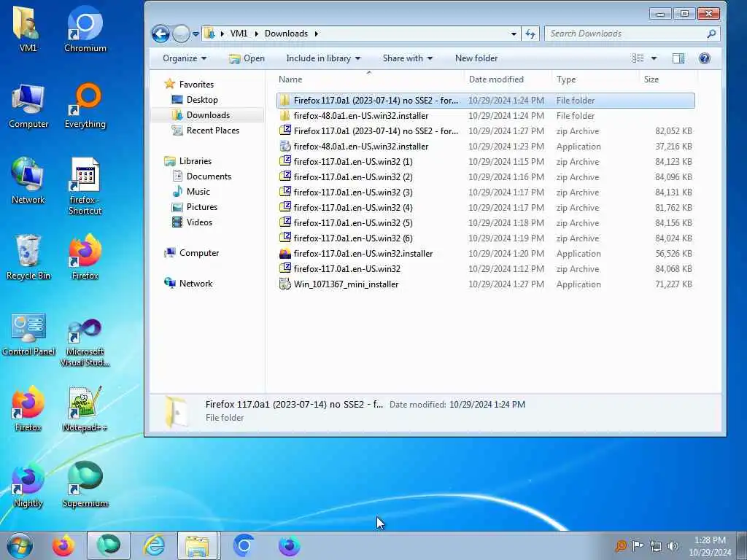This screenshot has width=747, height=560.
Task: Click into the Search Downloads field
Action: (624, 34)
